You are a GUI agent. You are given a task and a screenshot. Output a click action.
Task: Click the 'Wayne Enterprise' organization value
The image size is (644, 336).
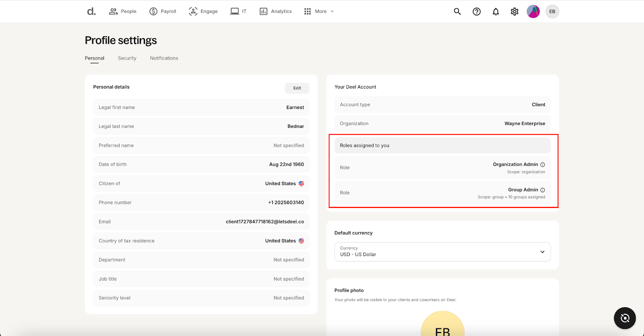tap(525, 124)
